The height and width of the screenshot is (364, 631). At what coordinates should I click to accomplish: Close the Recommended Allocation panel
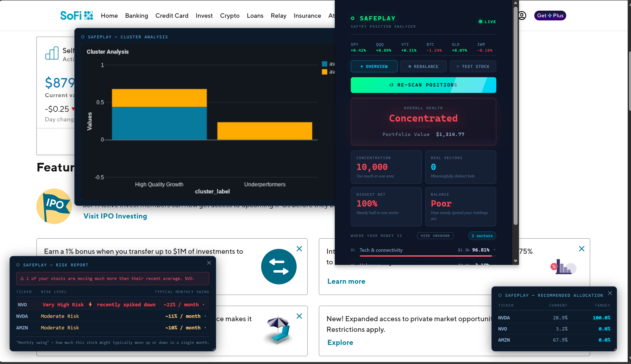610,293
